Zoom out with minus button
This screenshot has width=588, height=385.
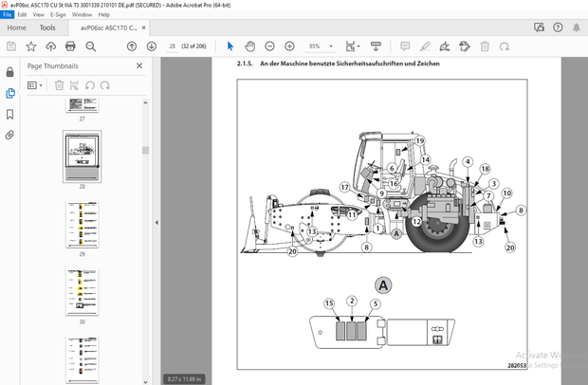(269, 46)
